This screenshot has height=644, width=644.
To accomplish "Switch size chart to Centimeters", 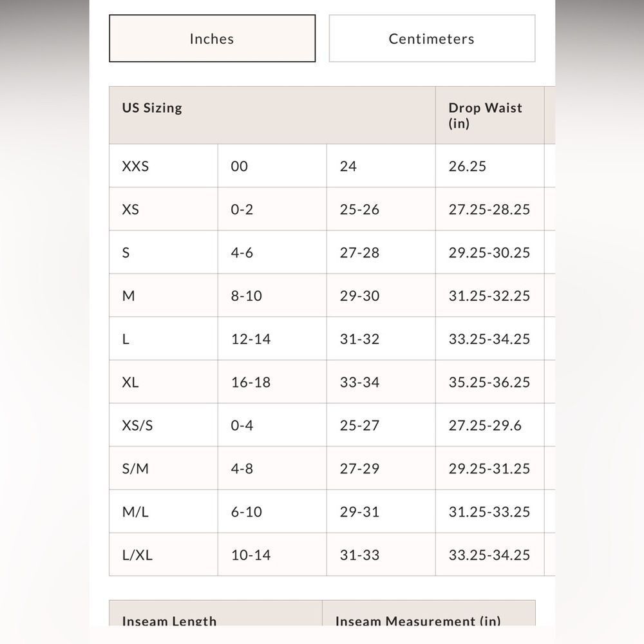I will coord(431,39).
